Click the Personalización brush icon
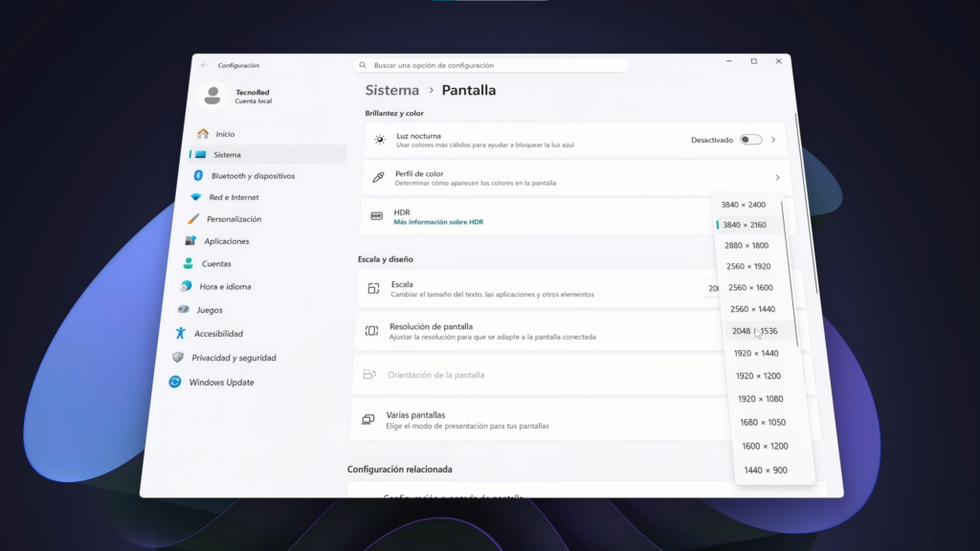The image size is (980, 551). pyautogui.click(x=193, y=219)
